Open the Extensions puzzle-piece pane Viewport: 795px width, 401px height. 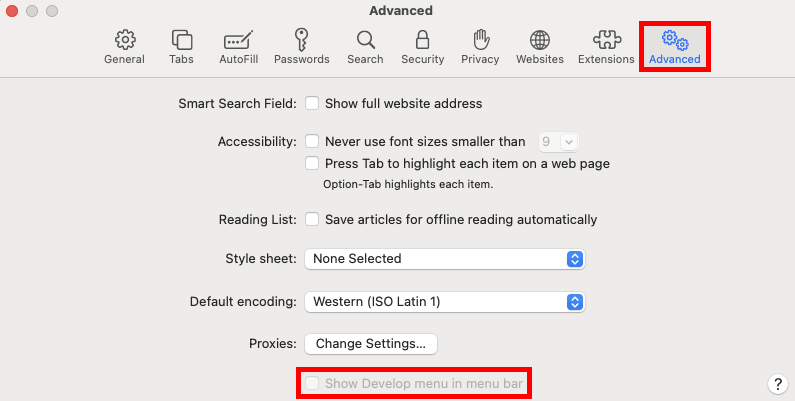tap(606, 47)
